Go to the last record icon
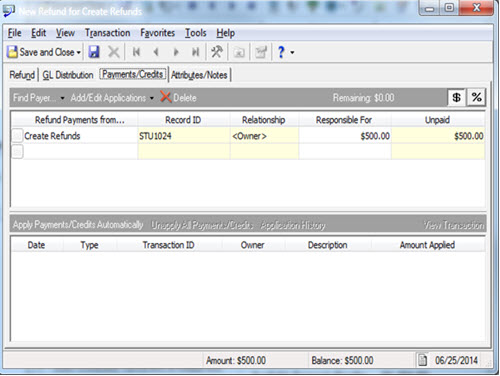 click(x=195, y=52)
